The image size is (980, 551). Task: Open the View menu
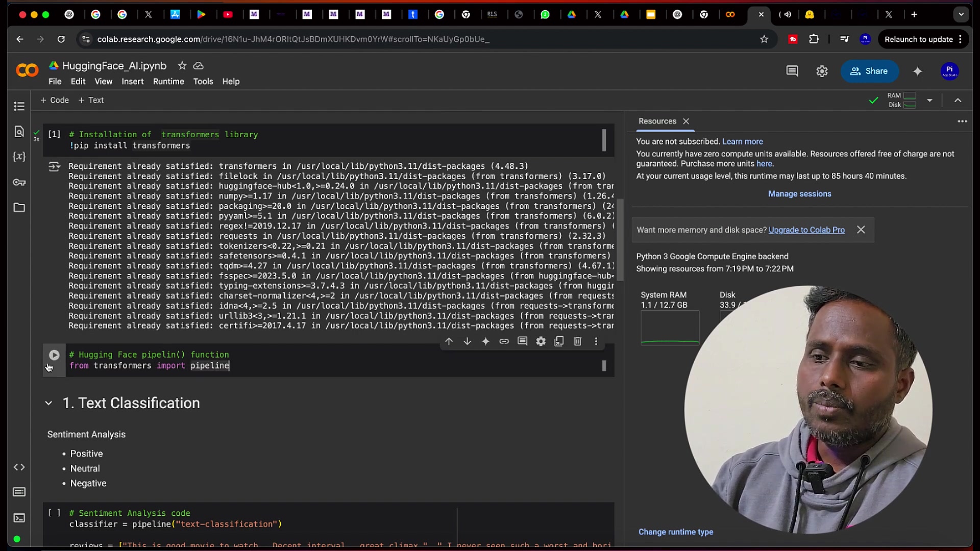[x=104, y=82]
